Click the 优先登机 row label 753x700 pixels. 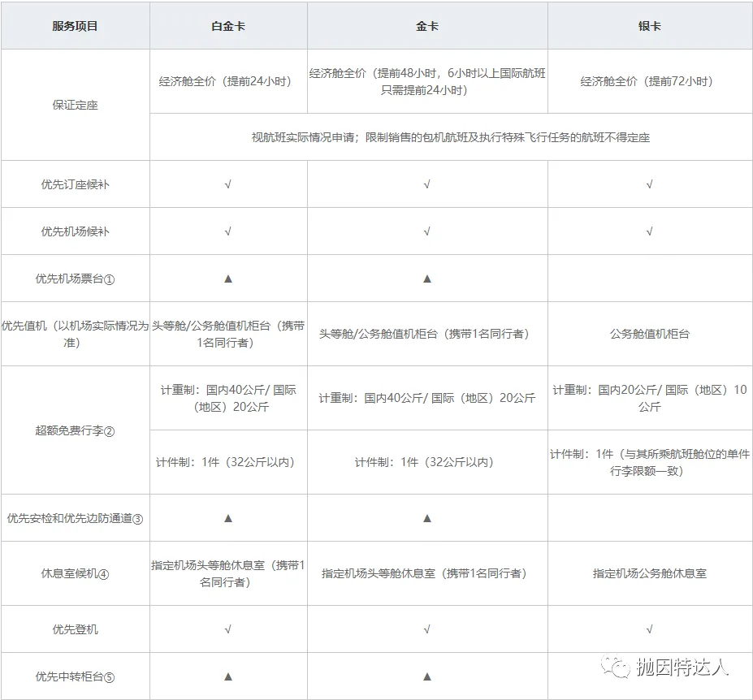pos(75,629)
